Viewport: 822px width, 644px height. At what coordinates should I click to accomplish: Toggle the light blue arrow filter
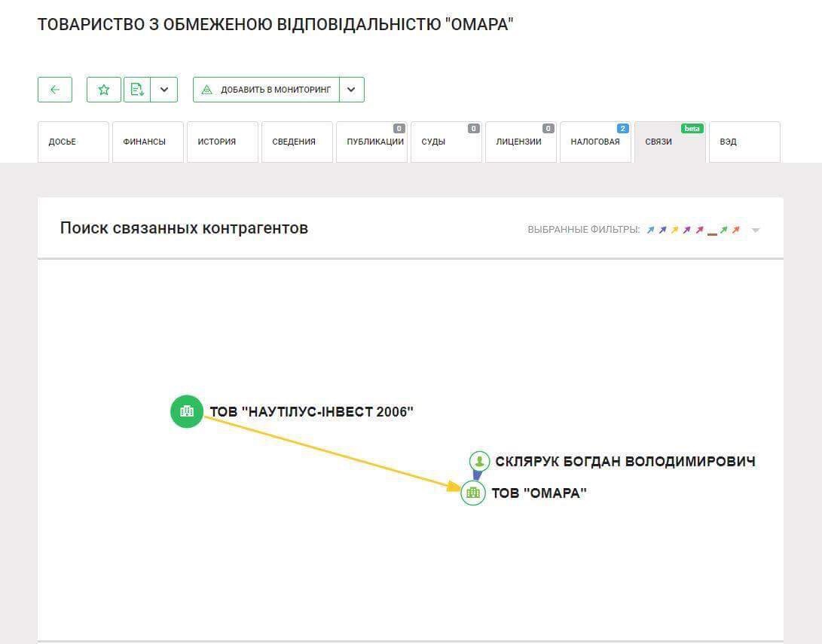point(651,230)
